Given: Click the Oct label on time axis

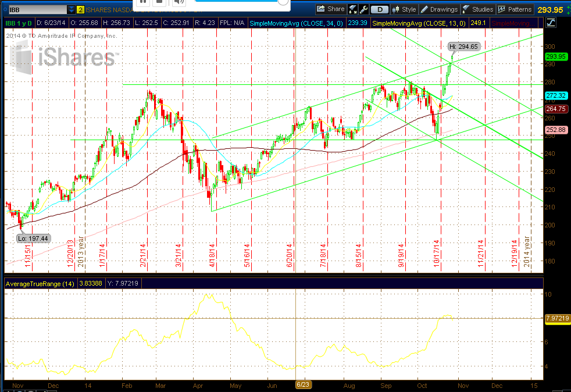Looking at the screenshot, I should (422, 386).
